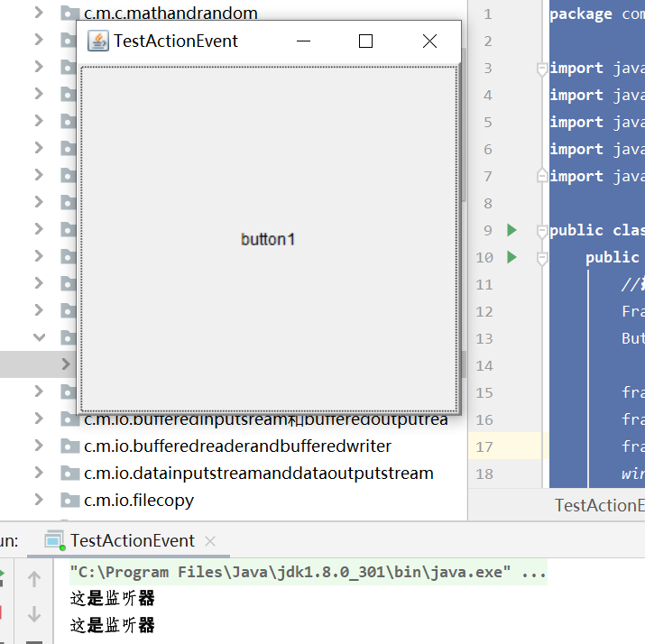Click the down arrow in Run console toolbar
The image size is (645, 644).
[x=34, y=614]
